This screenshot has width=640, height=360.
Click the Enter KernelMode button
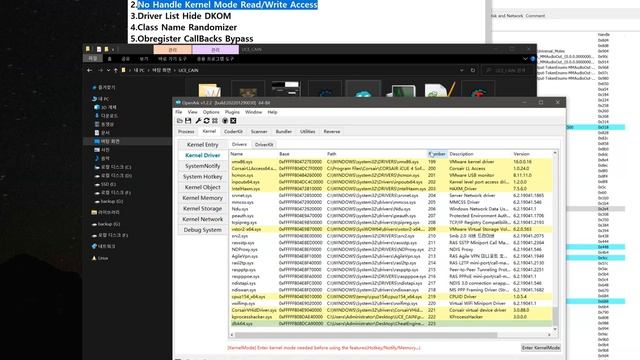pos(540,347)
